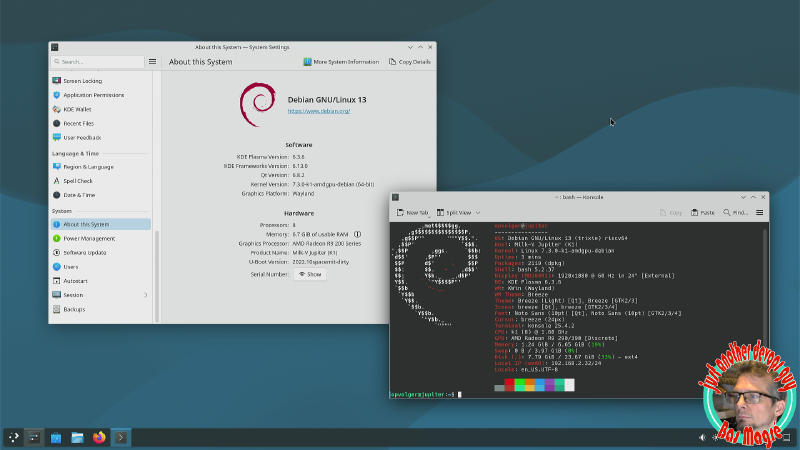Click '6.7 GiB of usable RAM' text
The image size is (800, 450).
320,235
